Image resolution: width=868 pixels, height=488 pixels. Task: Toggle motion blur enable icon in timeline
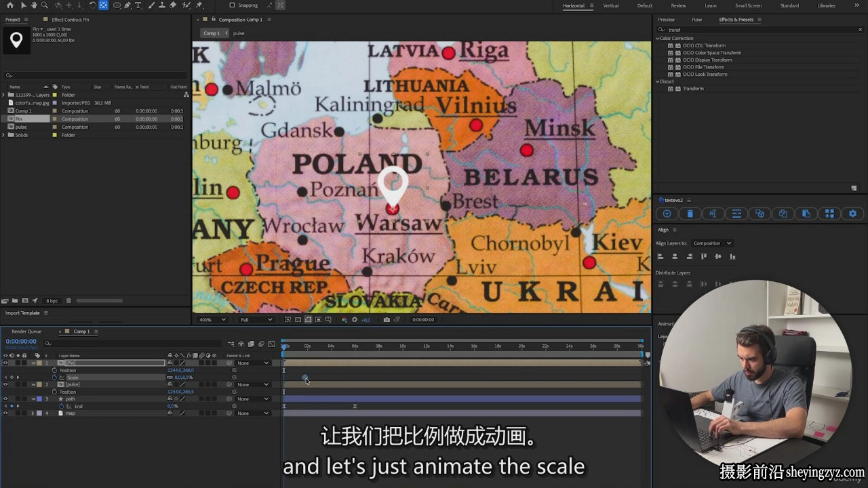261,344
